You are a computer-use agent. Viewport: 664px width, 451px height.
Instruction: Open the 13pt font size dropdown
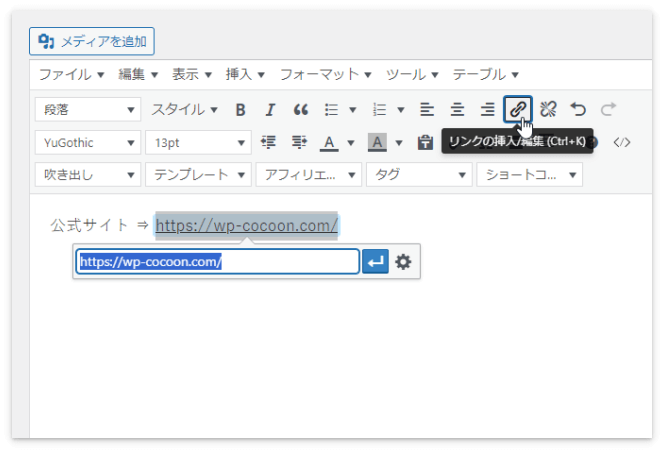(x=198, y=142)
